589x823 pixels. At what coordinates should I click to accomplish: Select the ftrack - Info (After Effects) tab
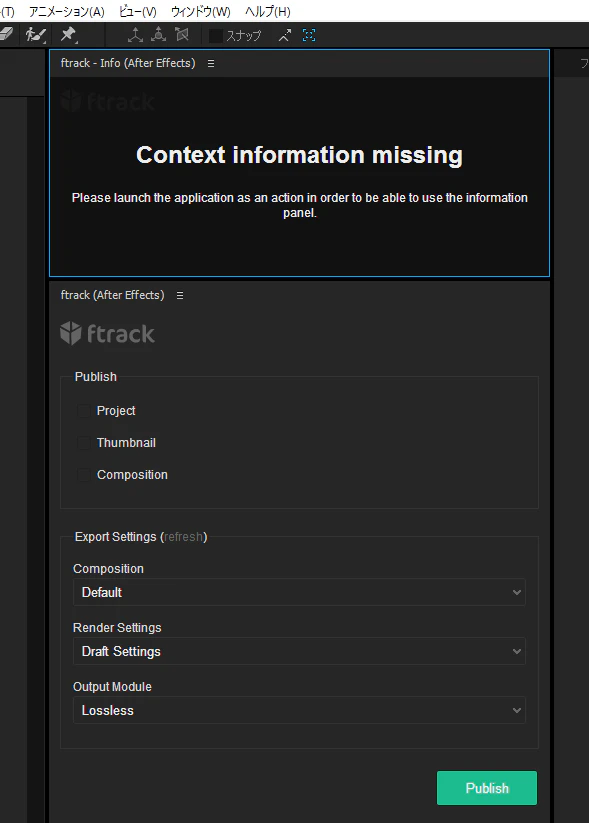click(x=128, y=63)
